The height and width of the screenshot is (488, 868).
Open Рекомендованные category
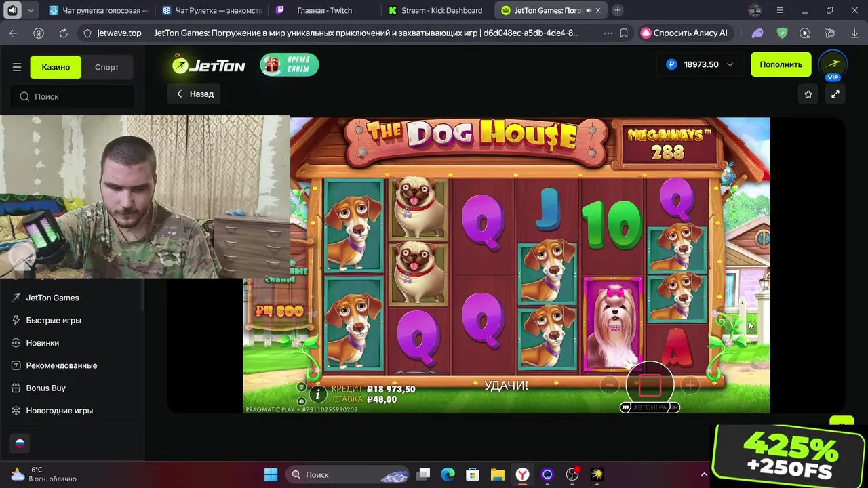click(61, 365)
